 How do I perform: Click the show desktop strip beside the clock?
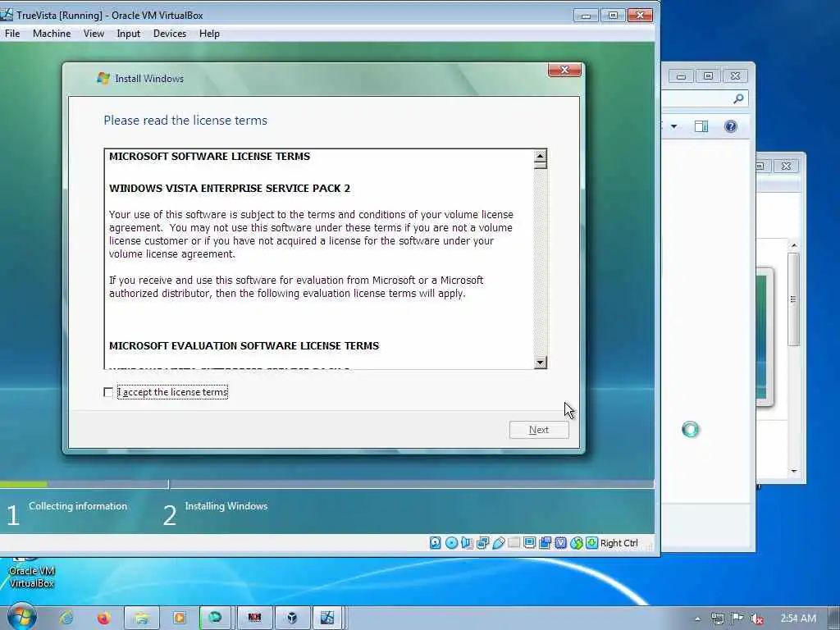[x=834, y=619]
